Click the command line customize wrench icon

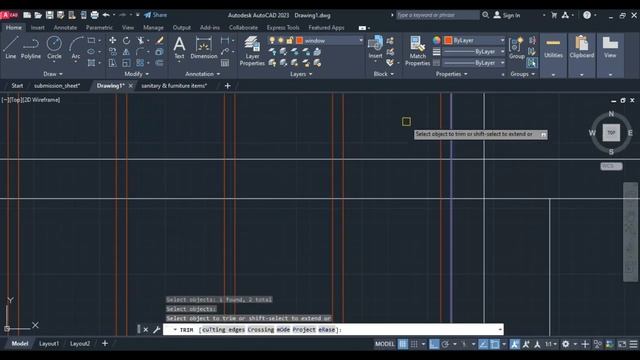(157, 329)
